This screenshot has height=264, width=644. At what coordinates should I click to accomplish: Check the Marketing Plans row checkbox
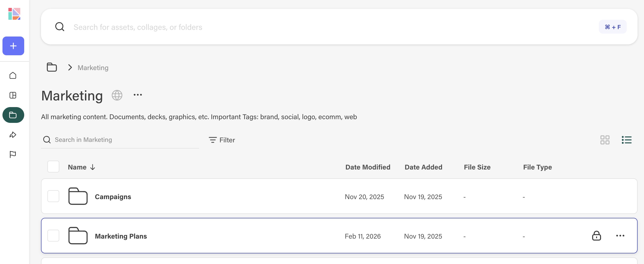[x=53, y=236]
